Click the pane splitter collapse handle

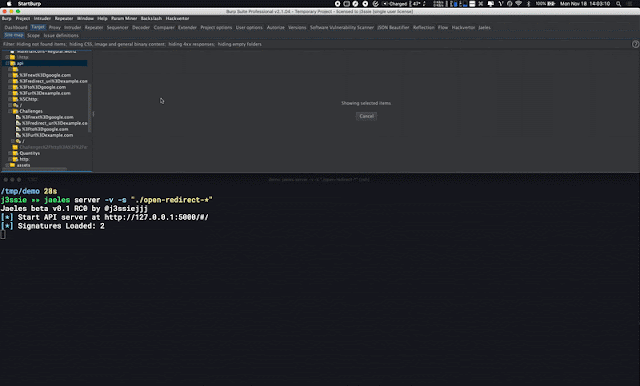tap(93, 114)
